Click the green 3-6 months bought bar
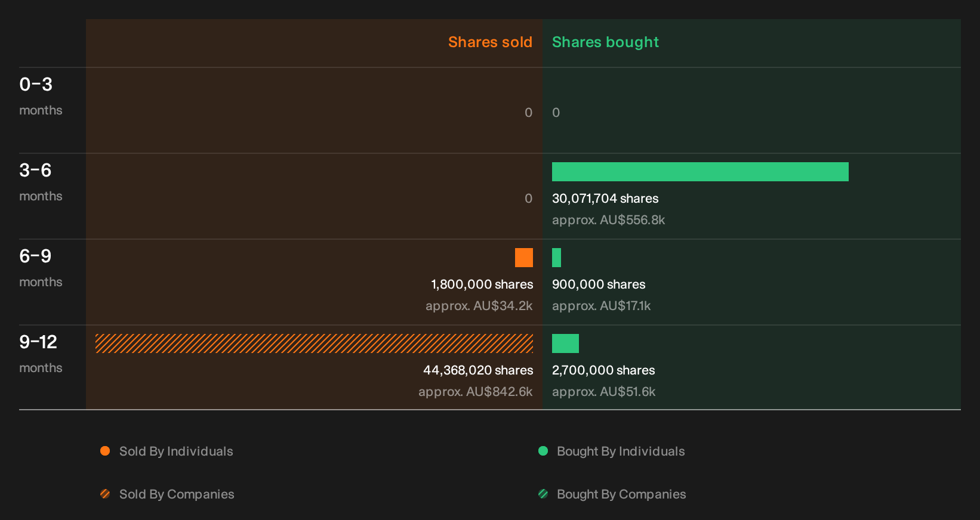Screen dimensions: 980x520 click(x=700, y=172)
